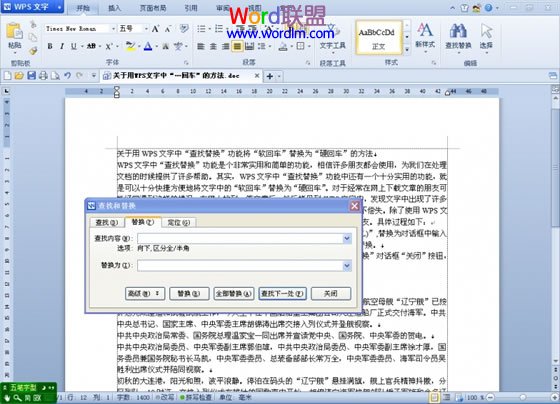Click the clear formatting icon
This screenshot has width=560, height=404.
point(184,29)
